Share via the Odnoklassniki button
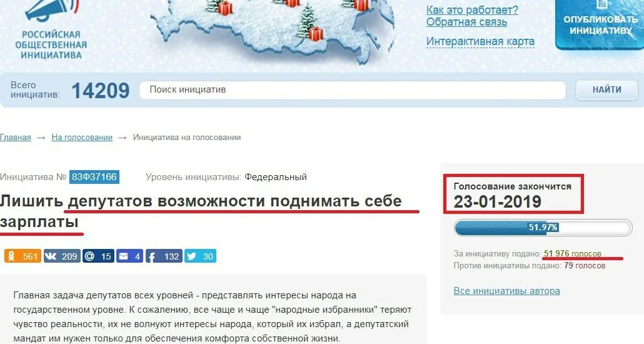 [23, 256]
